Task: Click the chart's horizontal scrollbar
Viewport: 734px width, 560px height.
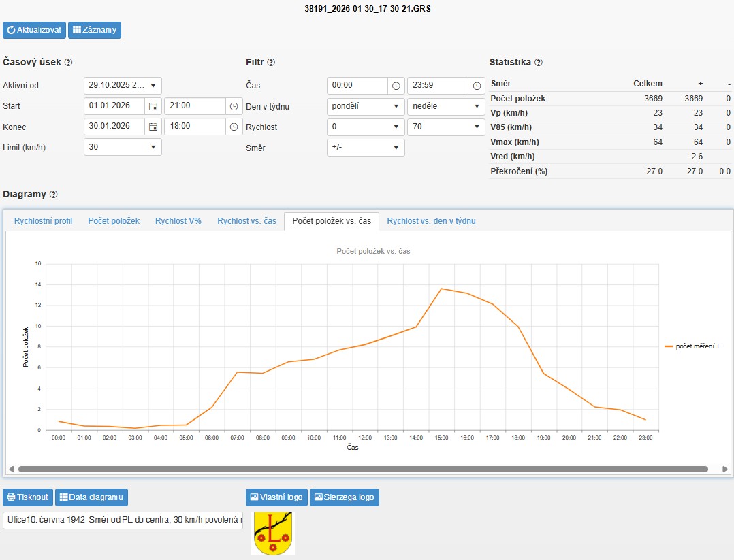Action: 363,469
